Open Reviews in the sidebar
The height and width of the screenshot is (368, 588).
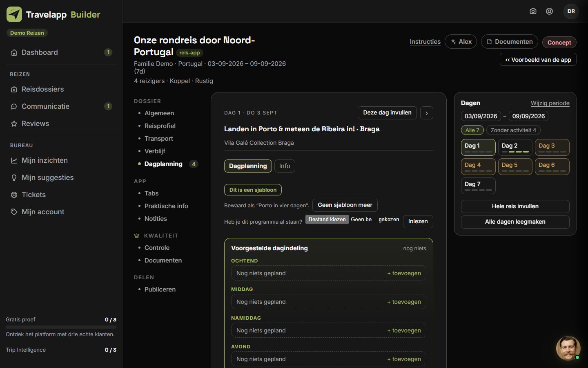click(x=61, y=123)
